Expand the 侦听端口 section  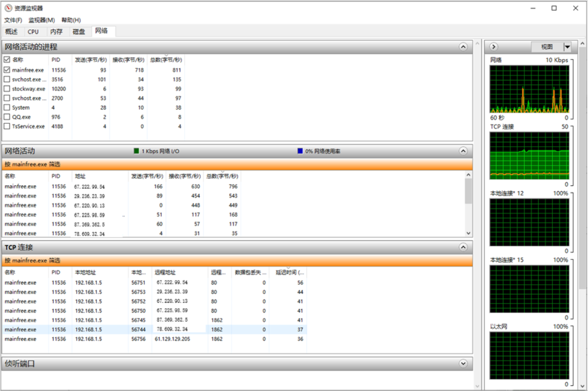pos(463,363)
